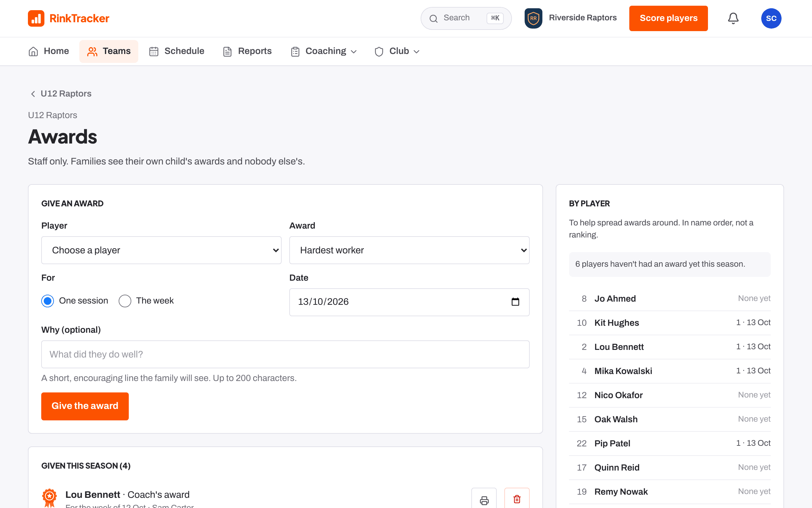Select Kit Hughes in the By Player list
The height and width of the screenshot is (508, 812).
pyautogui.click(x=669, y=323)
